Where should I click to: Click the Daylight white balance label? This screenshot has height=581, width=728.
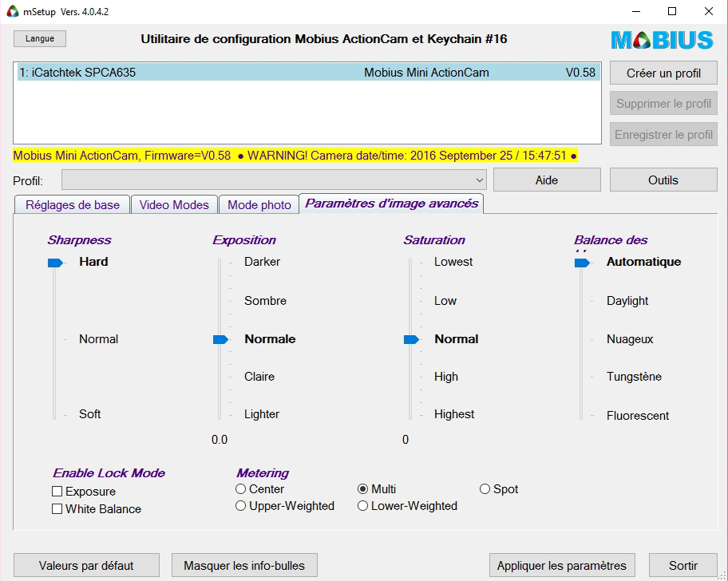627,301
